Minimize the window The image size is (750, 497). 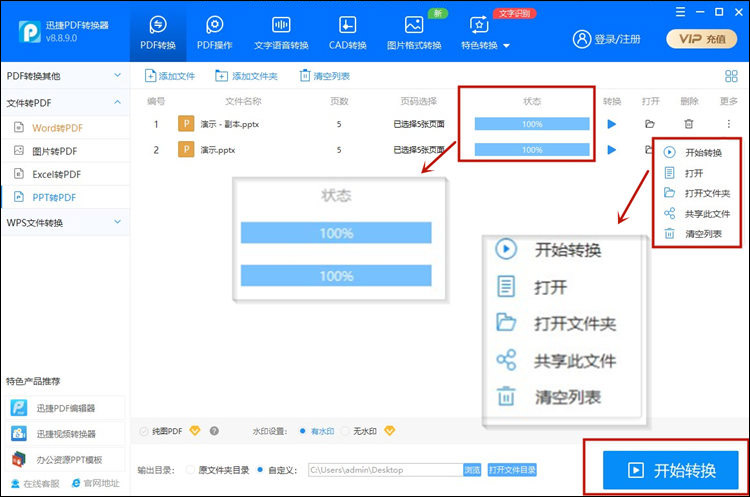[700, 12]
